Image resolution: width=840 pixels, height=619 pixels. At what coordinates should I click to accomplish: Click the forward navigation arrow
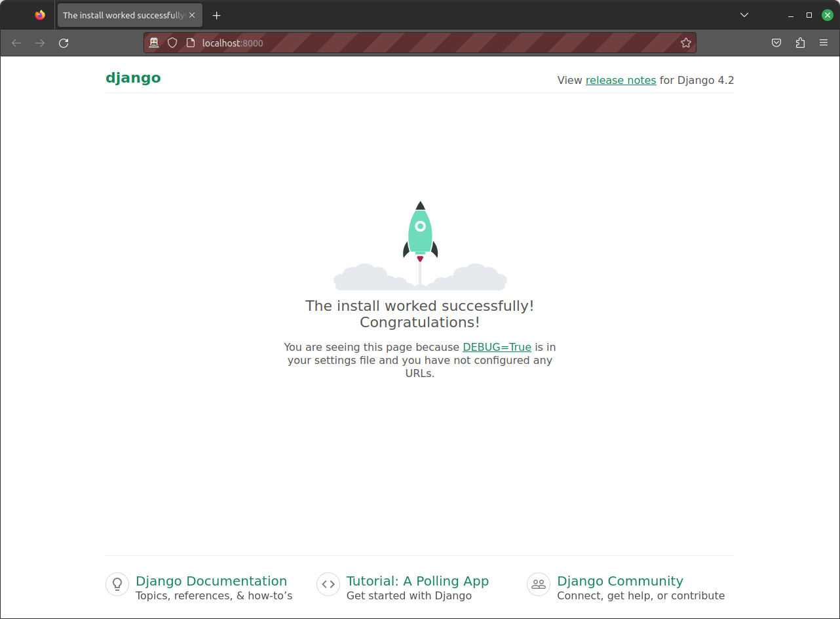[x=40, y=43]
